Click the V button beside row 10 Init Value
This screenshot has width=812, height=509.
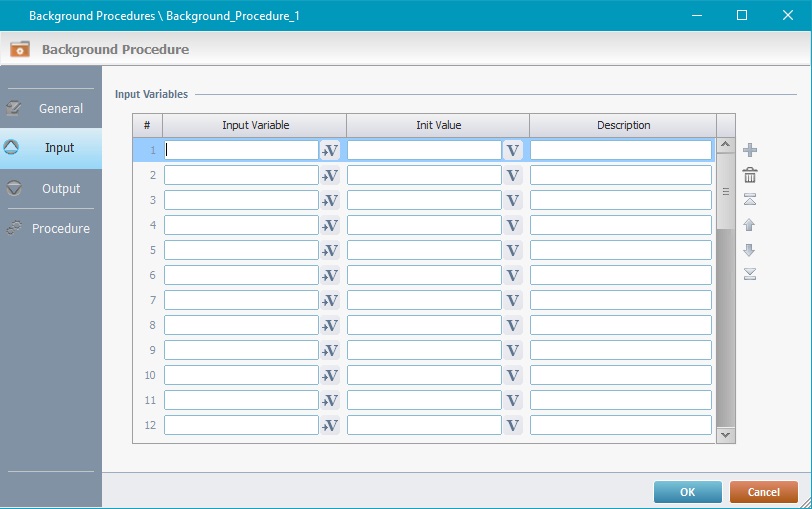point(513,375)
